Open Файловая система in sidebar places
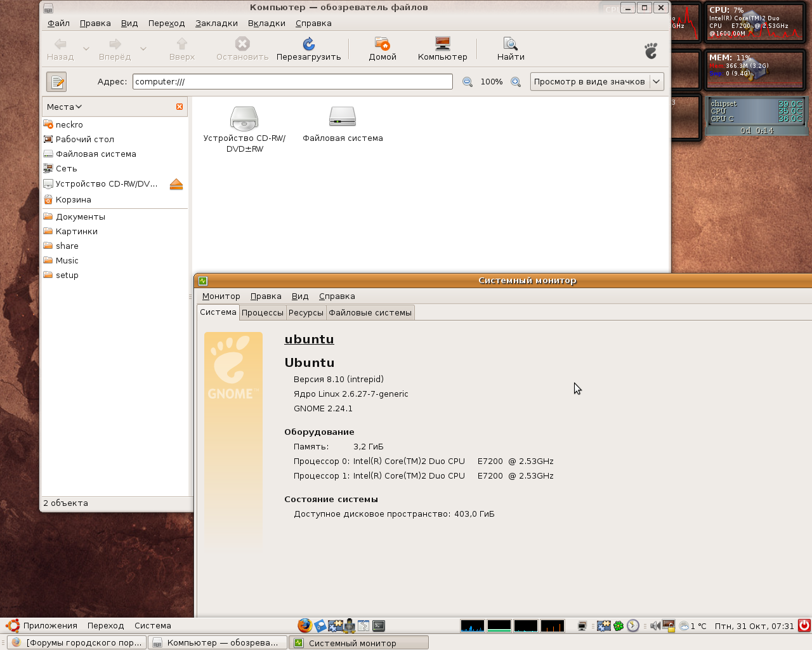This screenshot has width=812, height=650. tap(96, 154)
